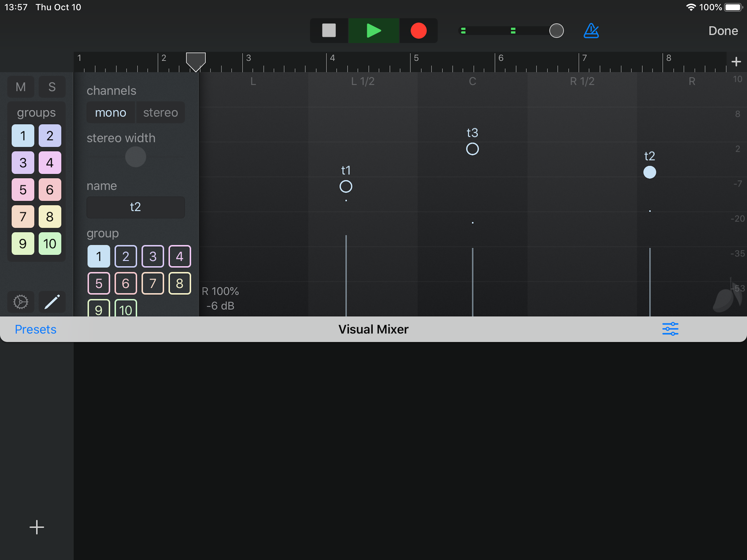The height and width of the screenshot is (560, 747).
Task: Start recording with the red button
Action: (418, 31)
